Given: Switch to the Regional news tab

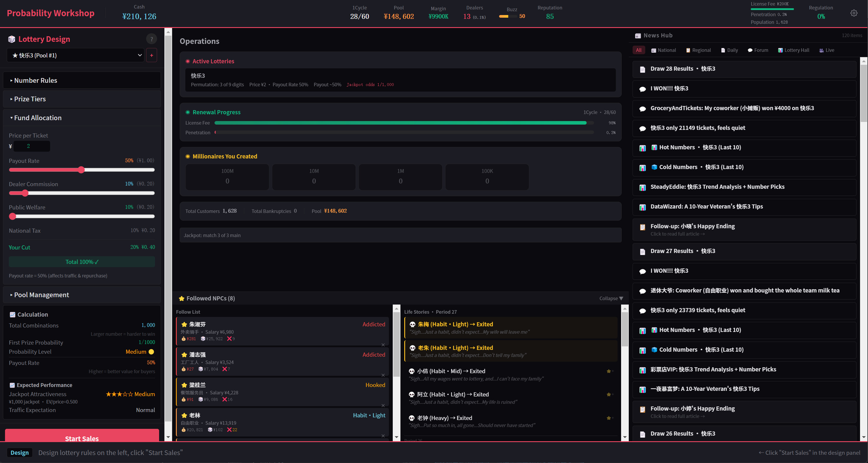Looking at the screenshot, I should [699, 50].
